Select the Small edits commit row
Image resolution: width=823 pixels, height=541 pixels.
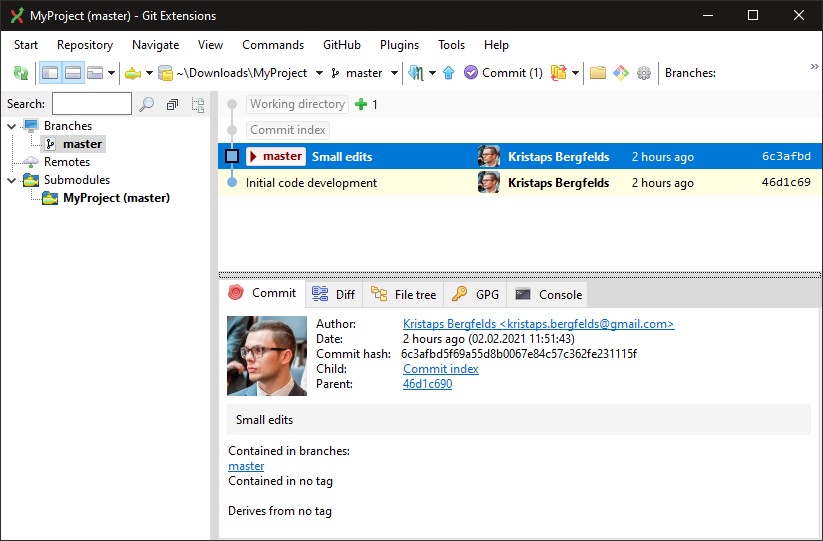click(x=520, y=156)
